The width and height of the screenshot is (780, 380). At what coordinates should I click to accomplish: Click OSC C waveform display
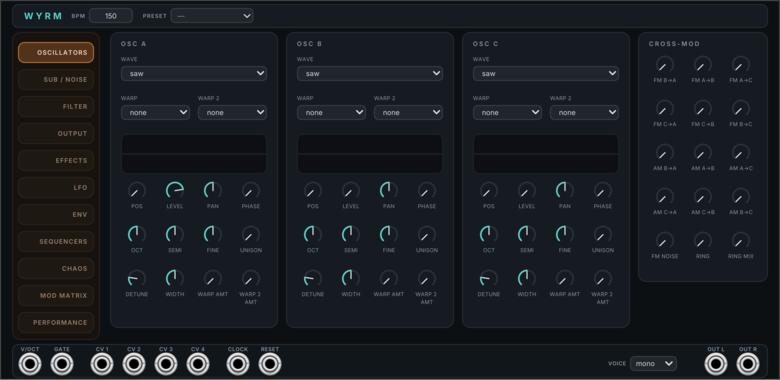pos(546,154)
